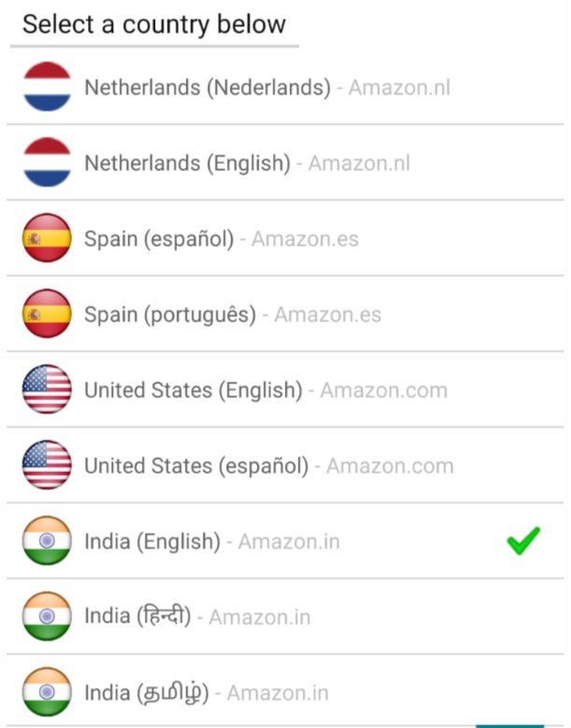Viewport: 571px width, 728px height.
Task: Tap the United States (English) flag icon
Action: (x=47, y=390)
